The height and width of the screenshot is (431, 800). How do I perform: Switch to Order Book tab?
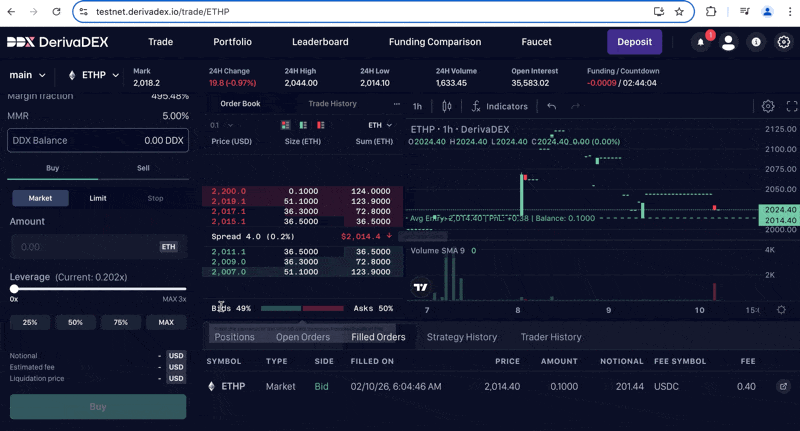pyautogui.click(x=240, y=104)
